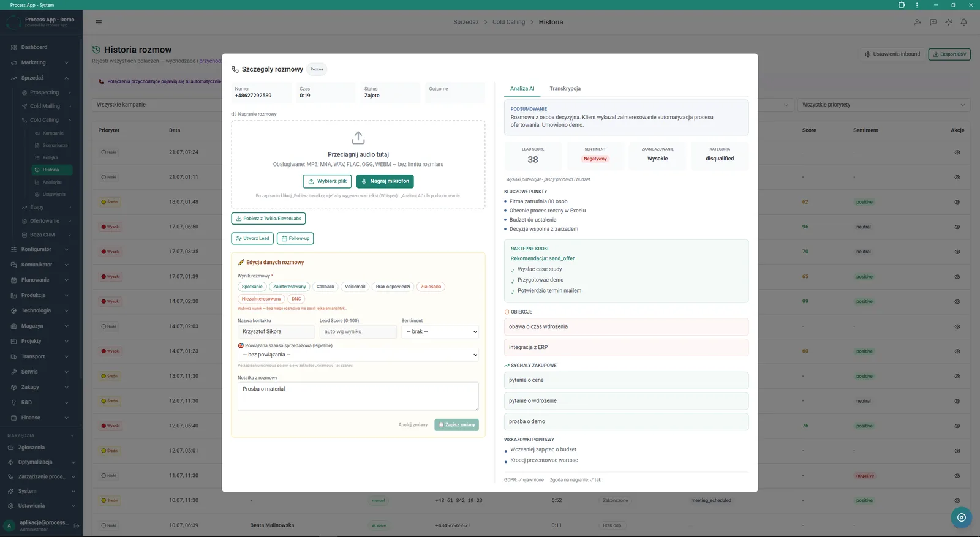Open the notifications bell icon

point(963,22)
